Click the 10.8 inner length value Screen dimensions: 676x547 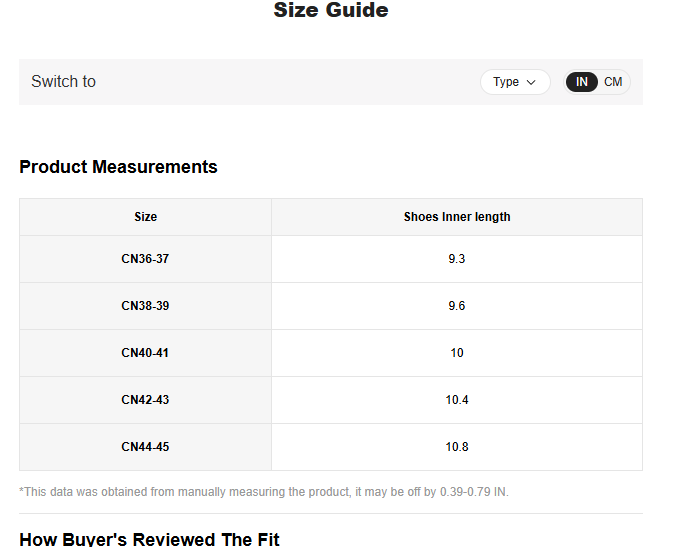click(457, 447)
